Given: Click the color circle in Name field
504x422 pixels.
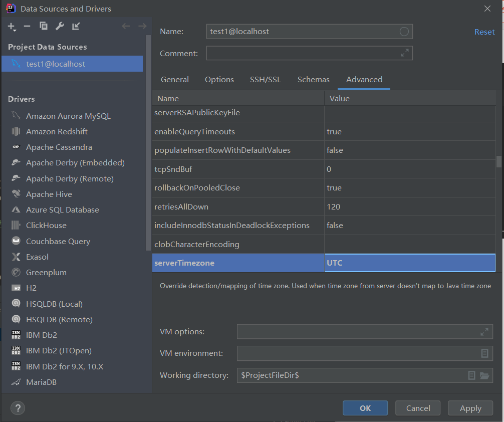Looking at the screenshot, I should 404,32.
